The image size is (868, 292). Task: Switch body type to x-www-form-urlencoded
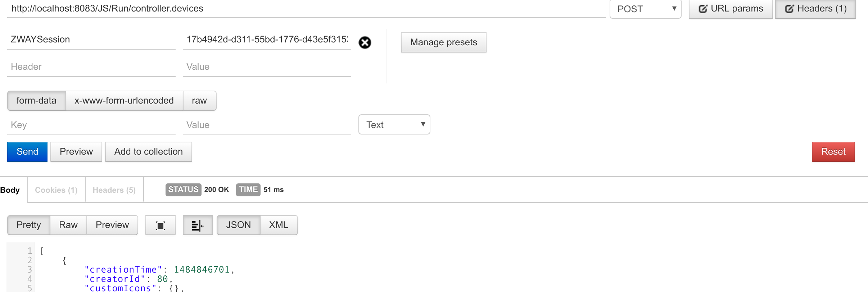124,101
